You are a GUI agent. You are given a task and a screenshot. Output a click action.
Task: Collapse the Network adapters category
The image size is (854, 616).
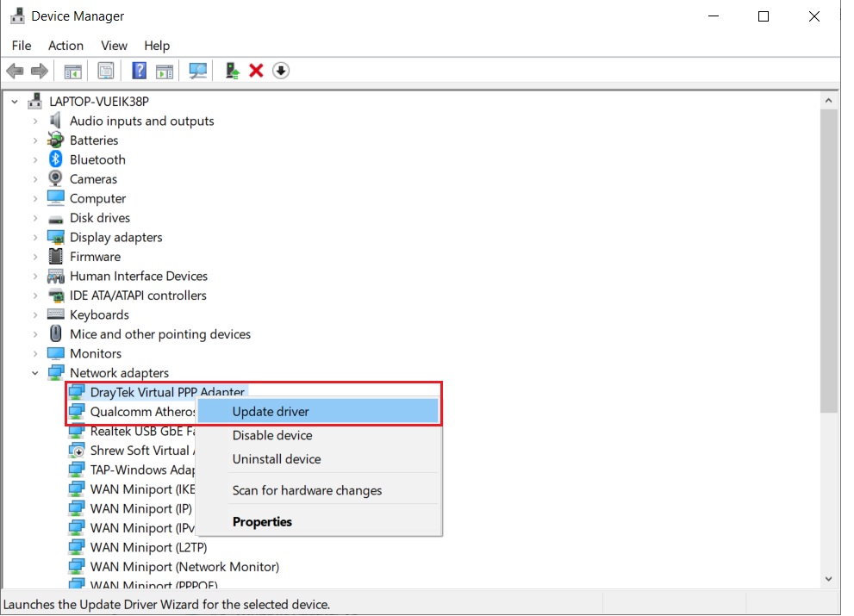pos(35,372)
